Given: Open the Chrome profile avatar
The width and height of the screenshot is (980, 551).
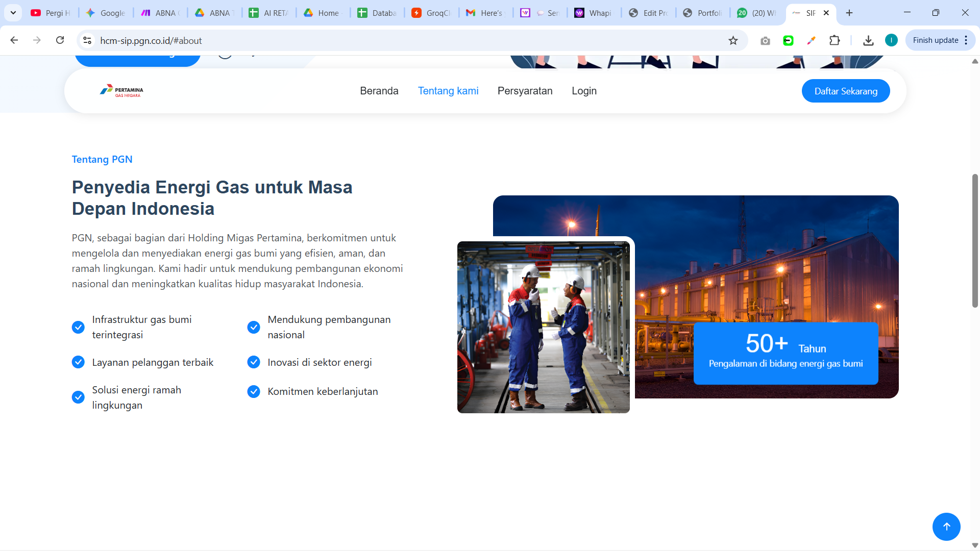Looking at the screenshot, I should pyautogui.click(x=891, y=40).
